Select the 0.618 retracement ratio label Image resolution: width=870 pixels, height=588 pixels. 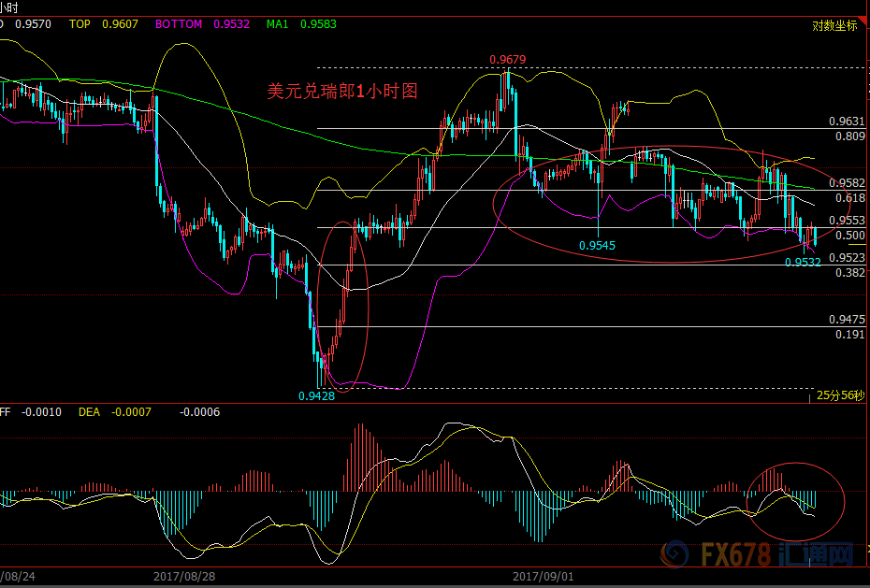tap(850, 198)
